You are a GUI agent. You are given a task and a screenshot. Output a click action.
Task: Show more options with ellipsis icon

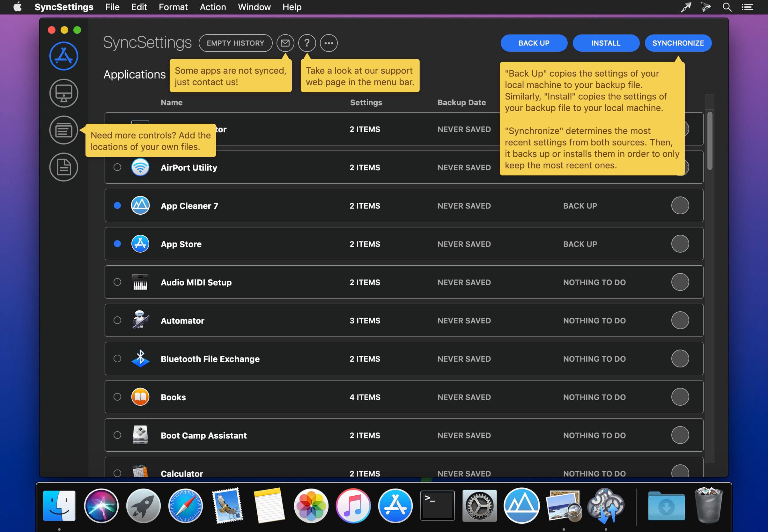point(329,43)
